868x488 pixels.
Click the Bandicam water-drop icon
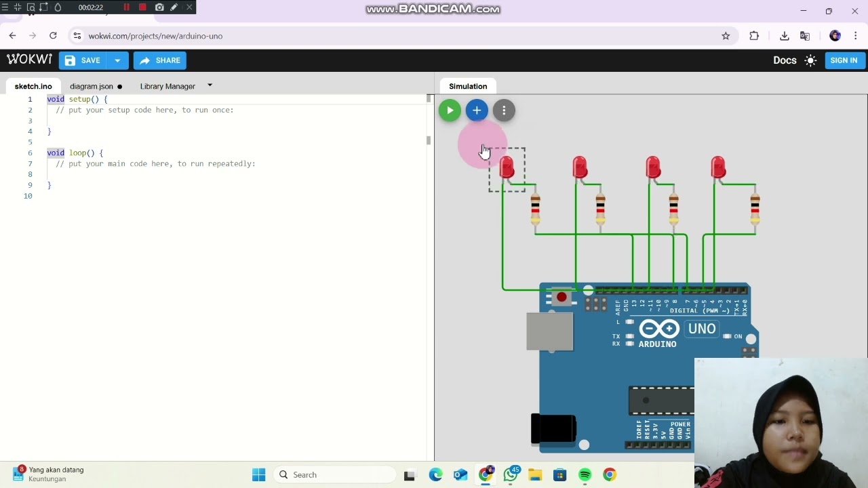(58, 7)
